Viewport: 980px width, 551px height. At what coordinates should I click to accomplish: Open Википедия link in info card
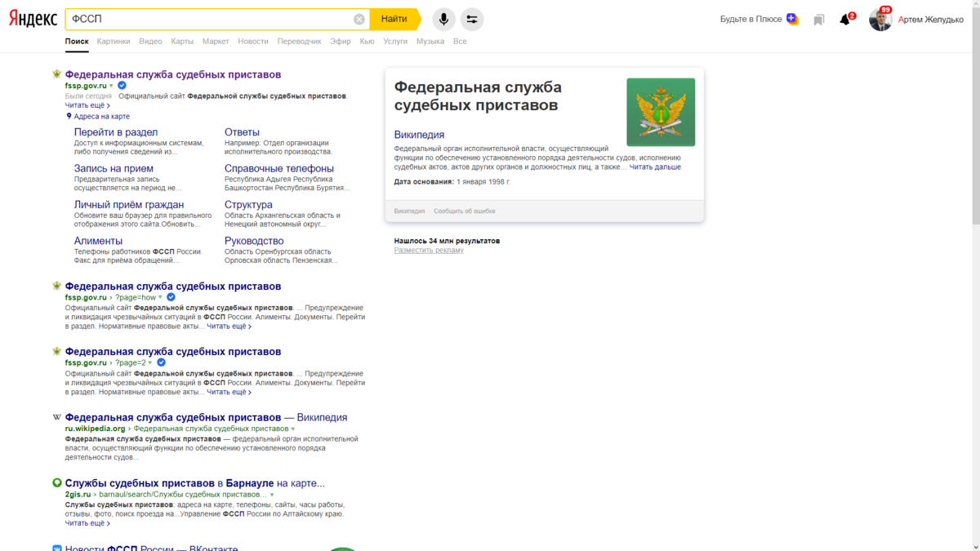419,135
